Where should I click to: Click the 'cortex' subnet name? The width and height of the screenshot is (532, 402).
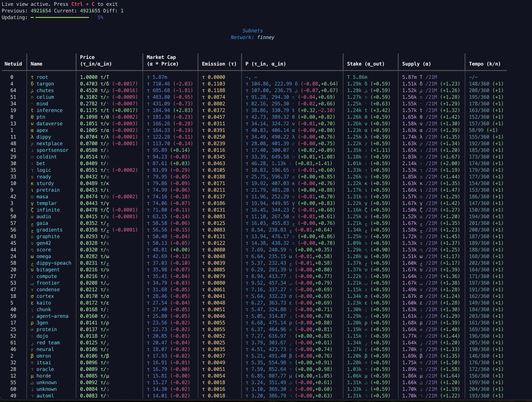(45, 296)
